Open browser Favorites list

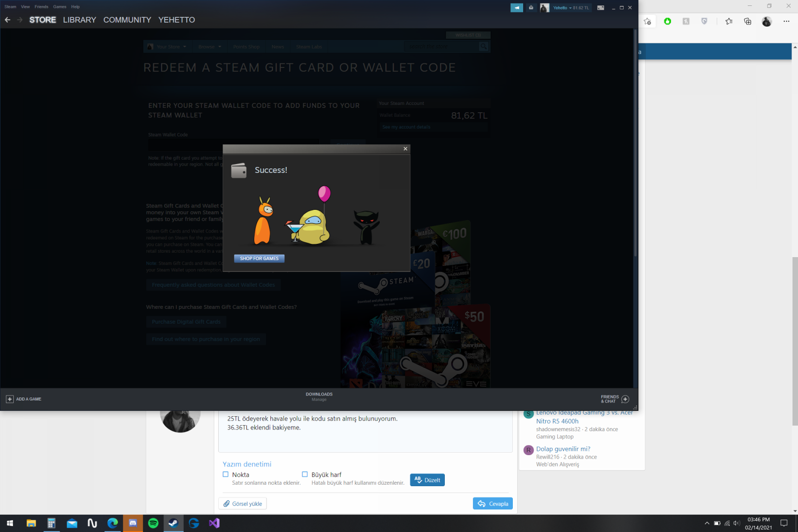729,21
